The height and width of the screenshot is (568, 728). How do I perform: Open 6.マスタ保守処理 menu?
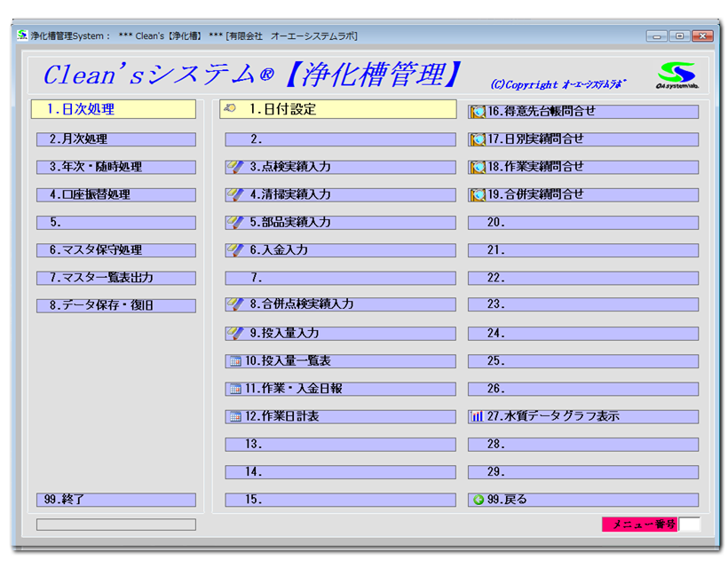[116, 250]
